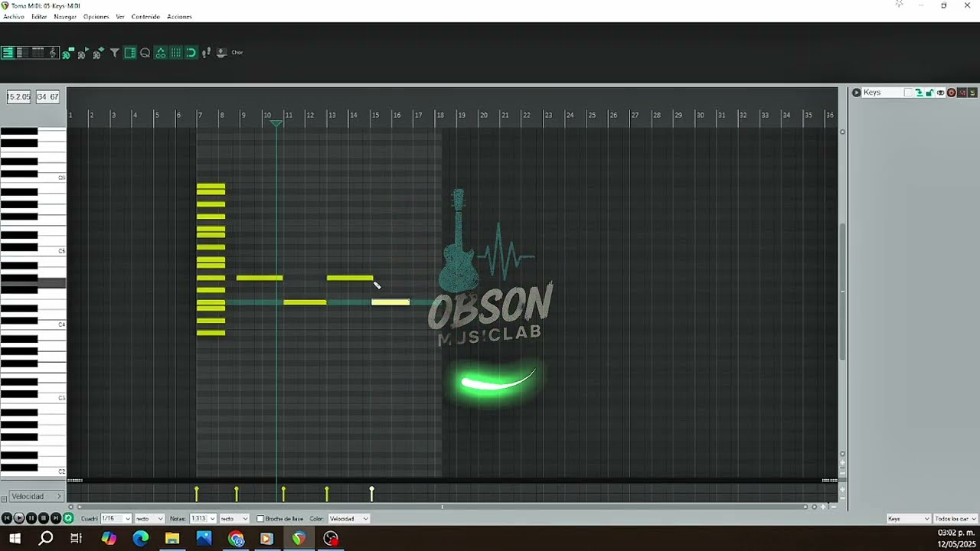Open the Editar menu
Viewport: 980px width, 551px height.
pyautogui.click(x=39, y=17)
